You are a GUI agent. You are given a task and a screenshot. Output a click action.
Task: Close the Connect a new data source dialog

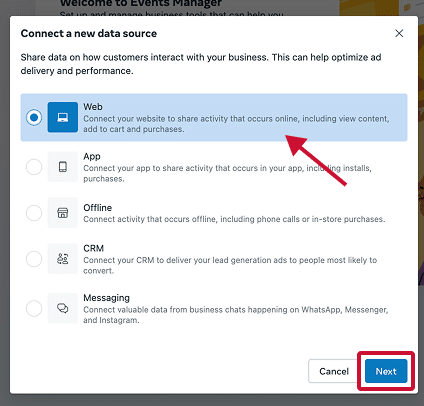399,33
